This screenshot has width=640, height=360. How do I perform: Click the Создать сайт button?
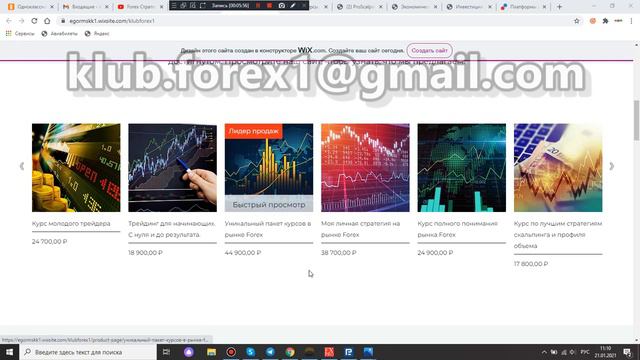429,51
